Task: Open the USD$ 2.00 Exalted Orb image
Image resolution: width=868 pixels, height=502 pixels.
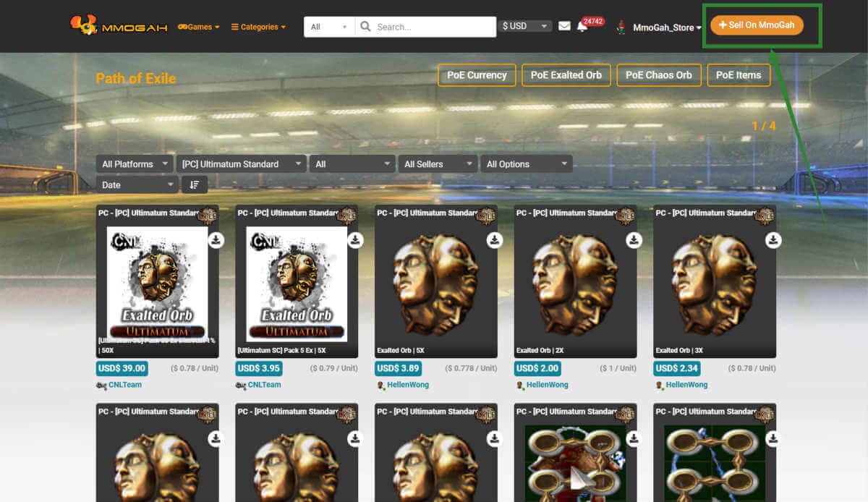Action: 576,284
